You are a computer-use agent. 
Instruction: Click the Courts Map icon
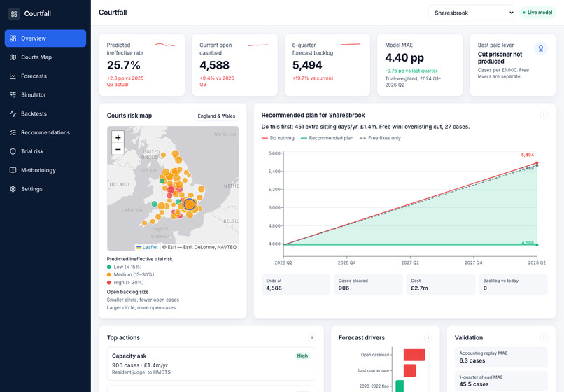13,57
